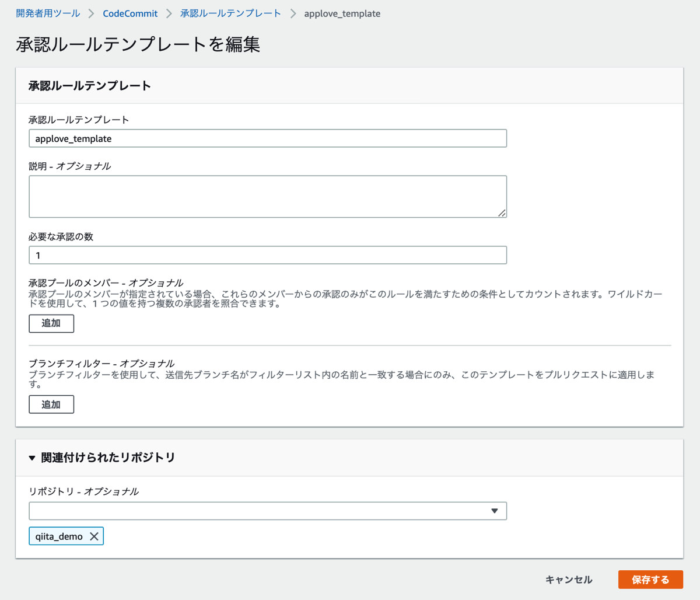Image resolution: width=700 pixels, height=600 pixels.
Task: Click inside the 説明 description textarea
Action: (x=267, y=196)
